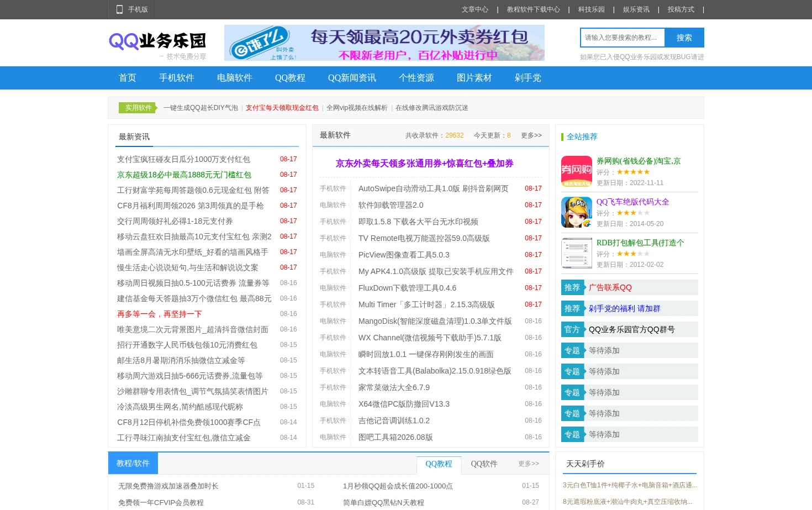This screenshot has height=510, width=812.
Task: Open 电脑软件 navigation menu item
Action: [x=235, y=78]
